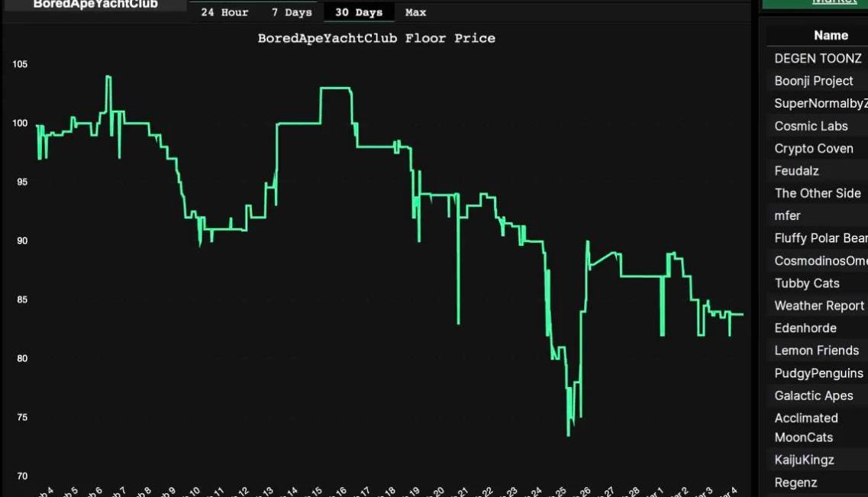Click the BoredApeYachtClub header label
The height and width of the screenshot is (497, 868).
(x=95, y=5)
